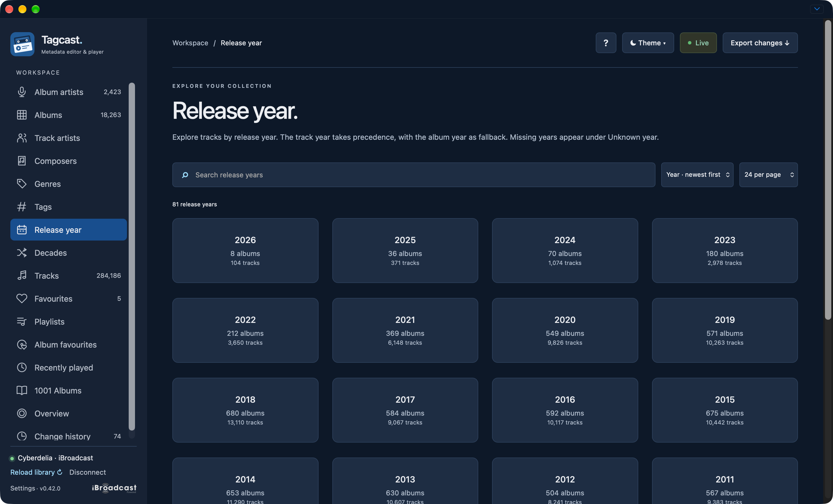The width and height of the screenshot is (833, 504).
Task: Open the Theme dropdown
Action: click(x=648, y=43)
